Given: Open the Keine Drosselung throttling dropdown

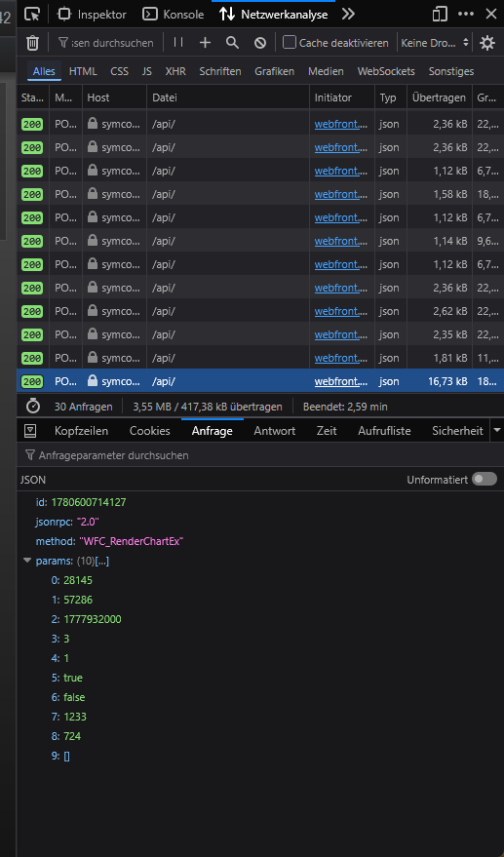Looking at the screenshot, I should 435,43.
